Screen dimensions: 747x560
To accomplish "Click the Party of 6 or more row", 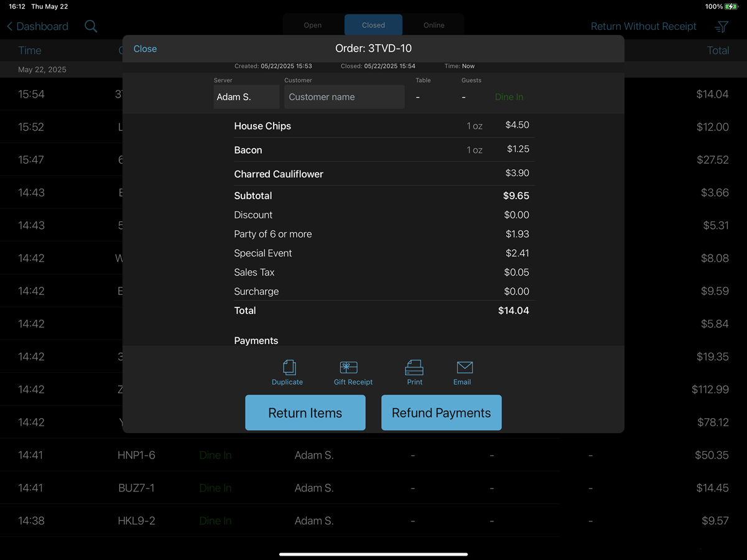I will (382, 234).
